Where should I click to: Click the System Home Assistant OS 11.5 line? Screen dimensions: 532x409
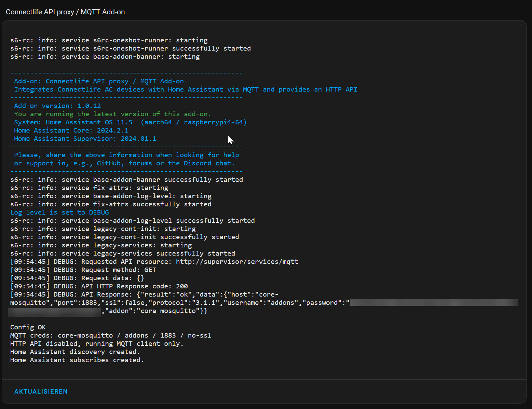130,122
